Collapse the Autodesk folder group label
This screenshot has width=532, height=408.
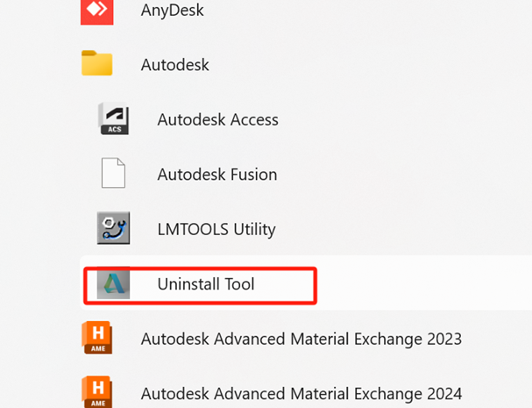click(x=175, y=65)
